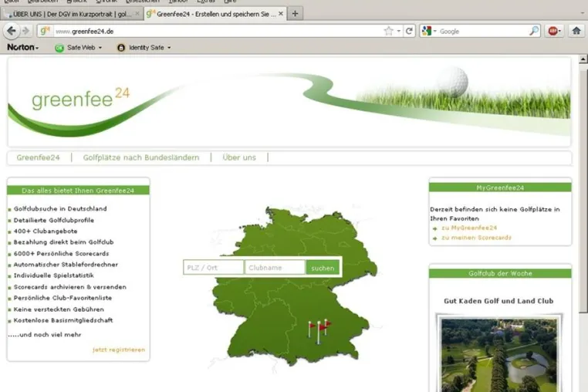Image resolution: width=588 pixels, height=392 pixels.
Task: Bookmark page with the star icon
Action: pyautogui.click(x=388, y=31)
